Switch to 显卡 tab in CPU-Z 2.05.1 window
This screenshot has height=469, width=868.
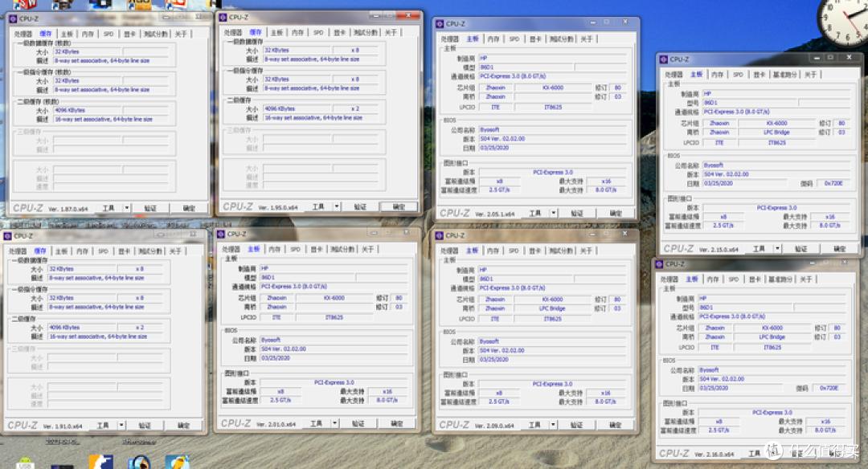[535, 39]
